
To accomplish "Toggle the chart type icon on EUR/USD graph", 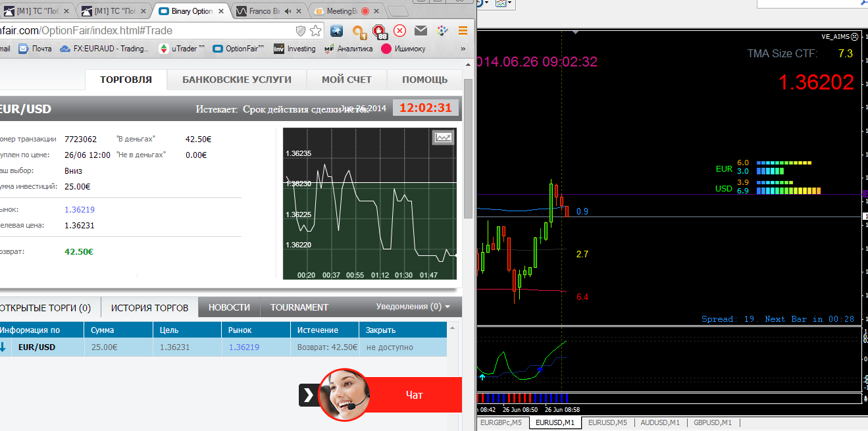I will (x=443, y=137).
